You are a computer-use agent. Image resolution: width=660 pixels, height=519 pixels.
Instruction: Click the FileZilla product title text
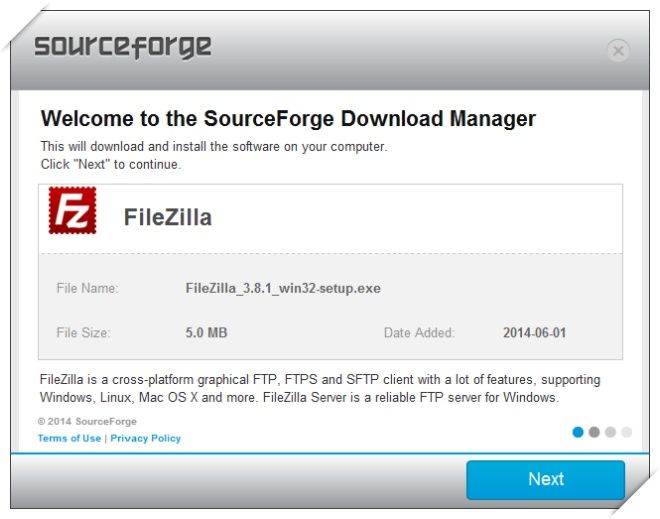click(168, 217)
